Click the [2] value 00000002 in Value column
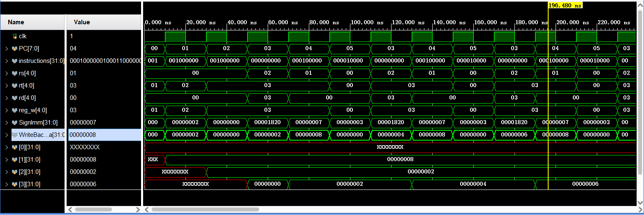 [83, 172]
